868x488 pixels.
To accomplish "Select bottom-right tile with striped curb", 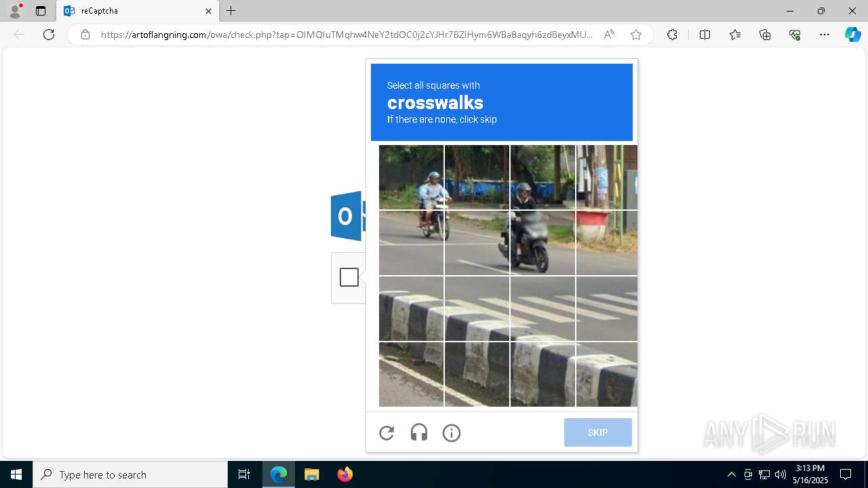I will pos(607,374).
